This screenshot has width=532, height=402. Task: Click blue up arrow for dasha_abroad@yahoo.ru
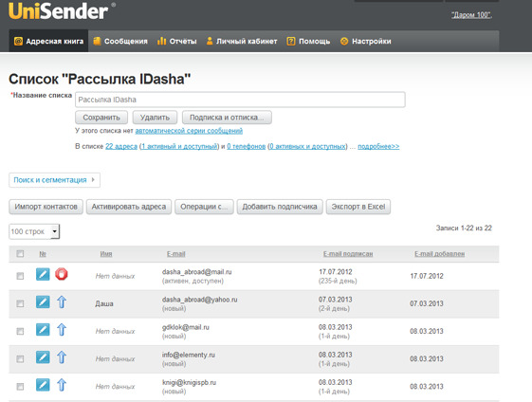62,301
